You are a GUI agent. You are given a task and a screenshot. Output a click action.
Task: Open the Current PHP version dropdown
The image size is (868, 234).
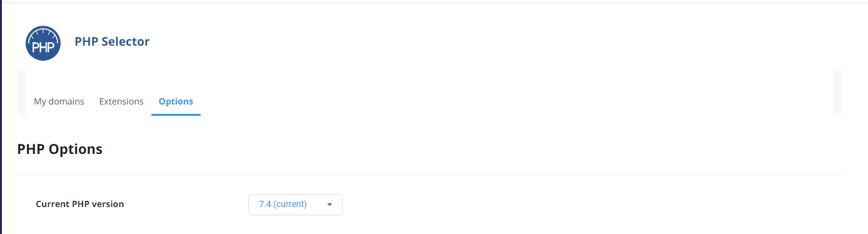(295, 205)
